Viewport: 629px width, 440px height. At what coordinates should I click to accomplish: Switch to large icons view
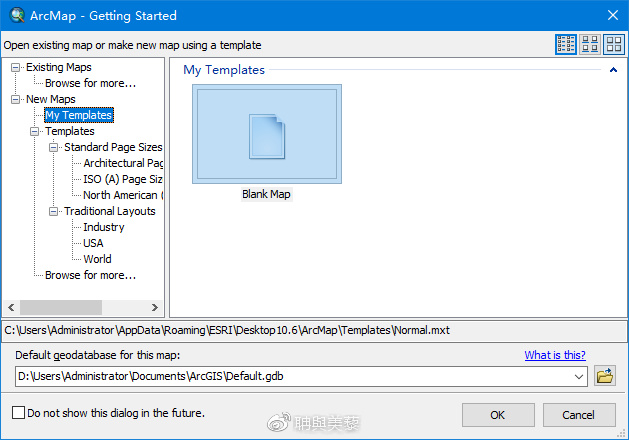(614, 44)
